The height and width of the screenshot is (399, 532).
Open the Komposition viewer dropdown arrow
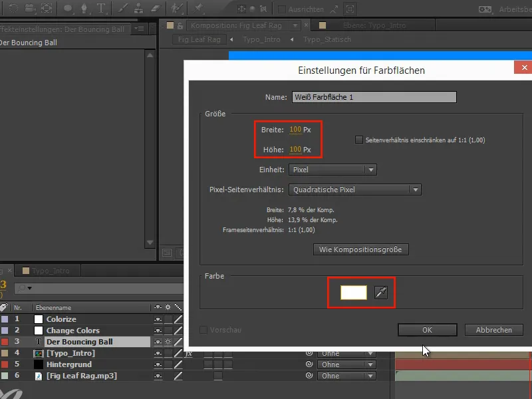pos(295,25)
